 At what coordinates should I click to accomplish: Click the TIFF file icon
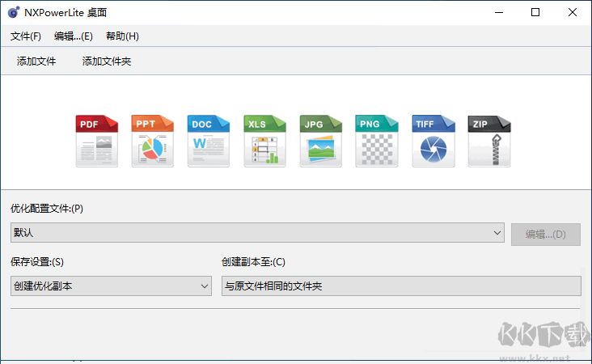coord(433,141)
